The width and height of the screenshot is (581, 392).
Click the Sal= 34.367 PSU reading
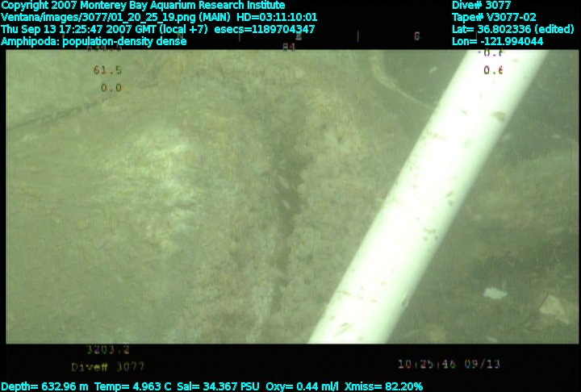point(218,386)
